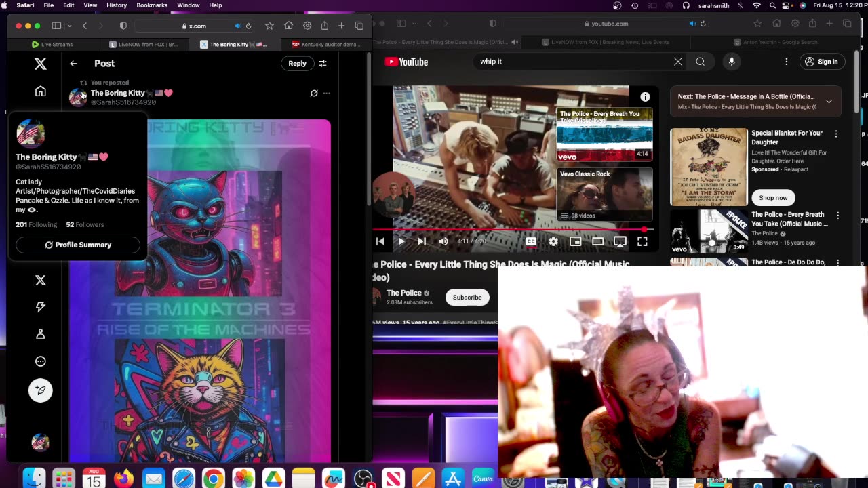
Task: Mute youtube.com tab audio in address bar
Action: (x=692, y=24)
